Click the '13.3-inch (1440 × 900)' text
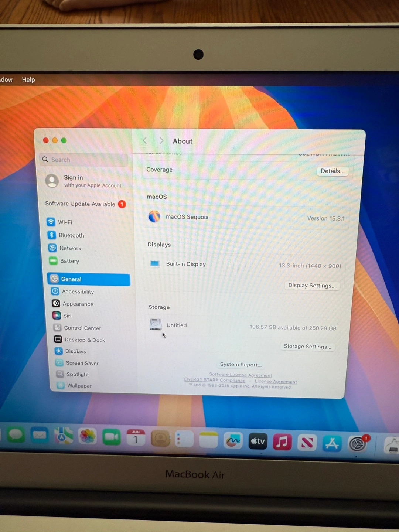Screen dimensions: 399x532 tap(310, 266)
